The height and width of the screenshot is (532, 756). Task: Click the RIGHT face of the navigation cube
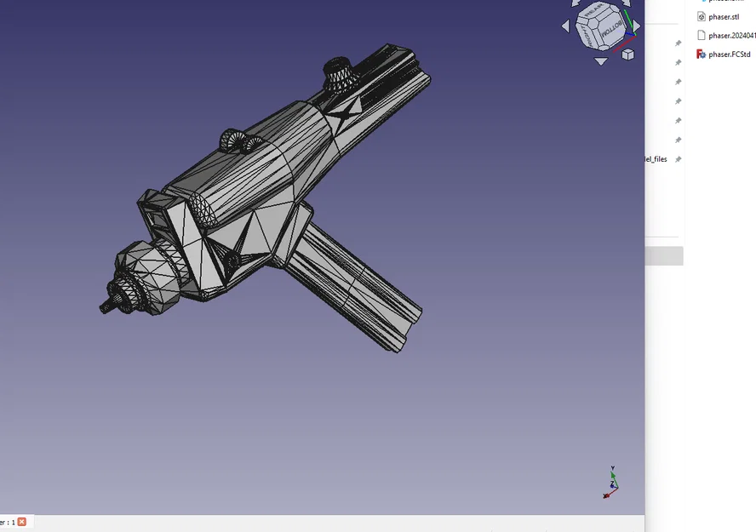[587, 35]
